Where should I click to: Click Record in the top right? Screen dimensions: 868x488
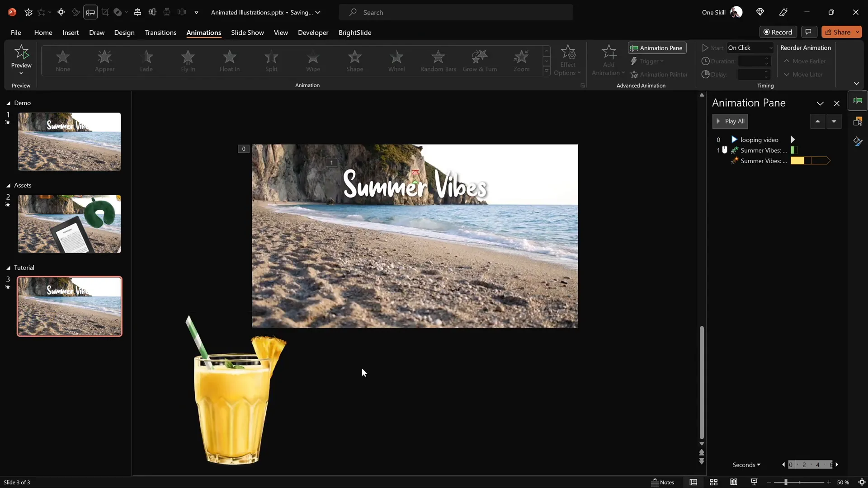[x=778, y=32]
